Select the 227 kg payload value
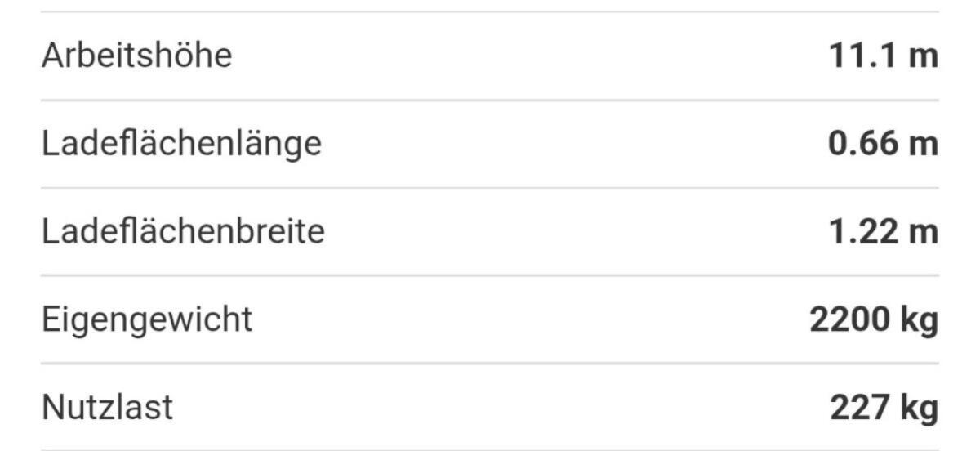Image resolution: width=980 pixels, height=451 pixels. click(x=884, y=407)
